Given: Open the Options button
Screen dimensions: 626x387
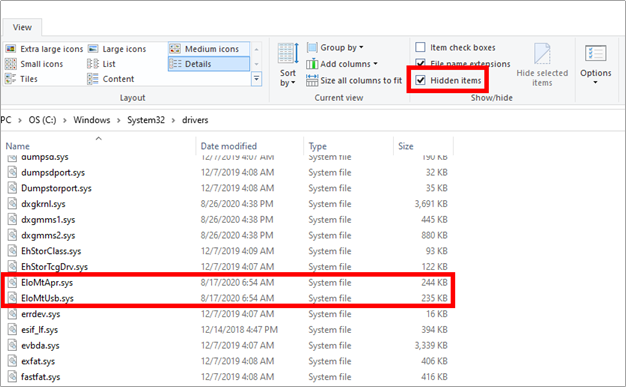Looking at the screenshot, I should [595, 65].
